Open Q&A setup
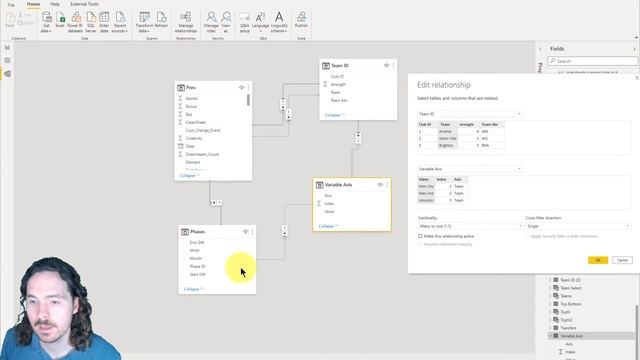This screenshot has width=640, height=360. point(244,22)
